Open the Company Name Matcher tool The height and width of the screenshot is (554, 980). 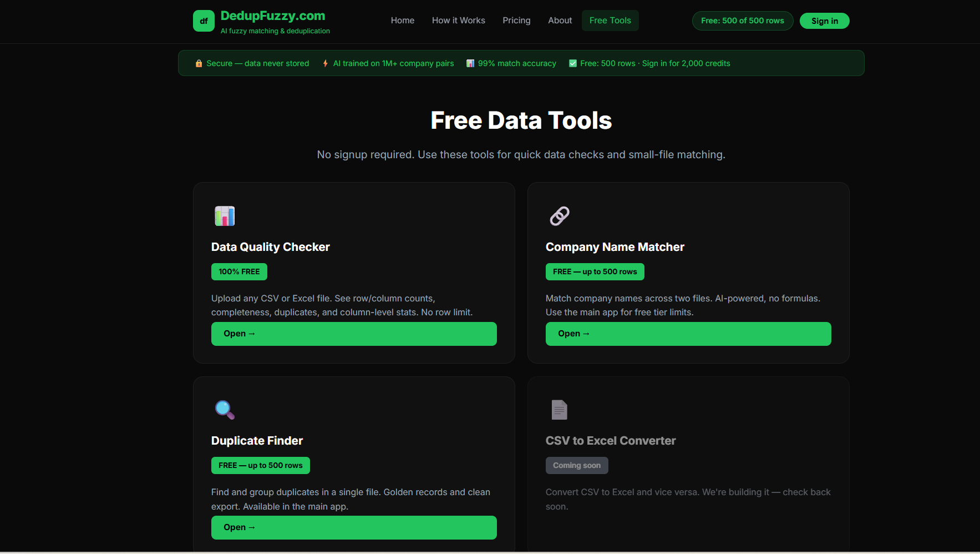pyautogui.click(x=688, y=334)
